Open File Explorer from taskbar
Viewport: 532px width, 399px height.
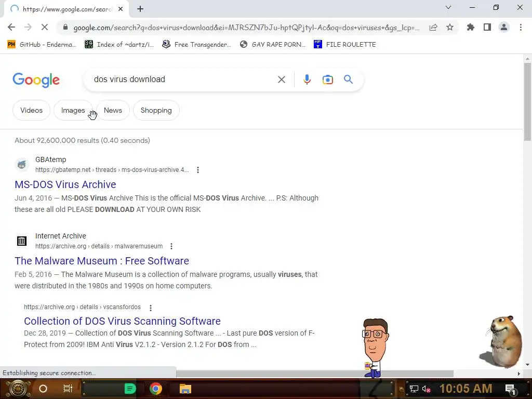185,389
